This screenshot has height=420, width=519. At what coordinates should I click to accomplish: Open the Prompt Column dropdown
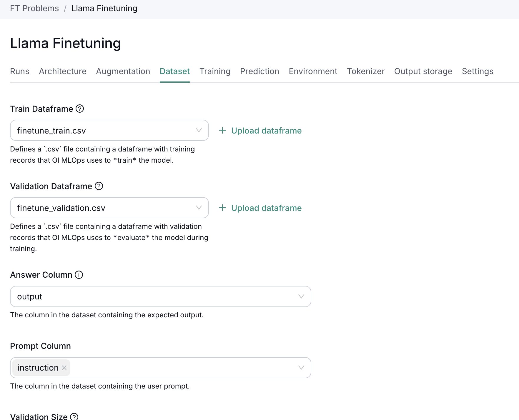point(301,368)
